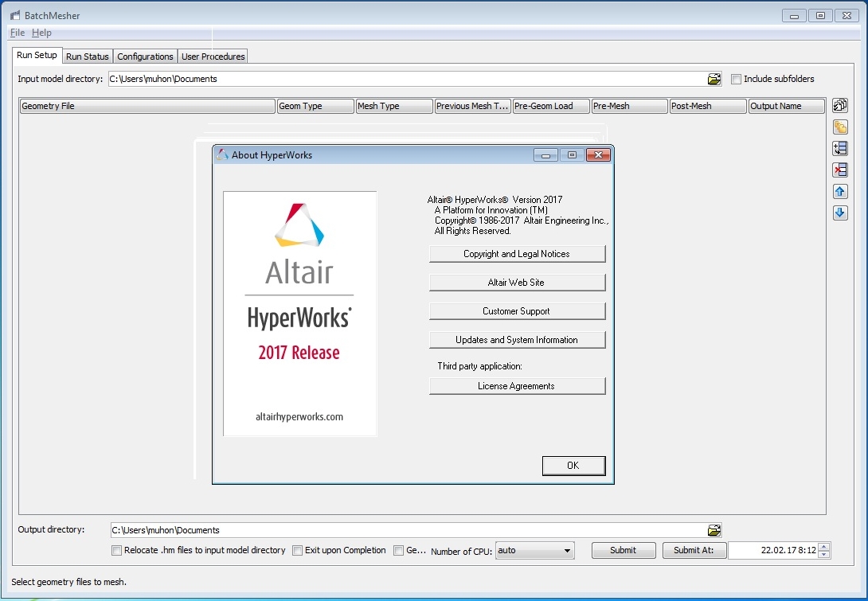Switch to the Run Status tab

(x=88, y=57)
